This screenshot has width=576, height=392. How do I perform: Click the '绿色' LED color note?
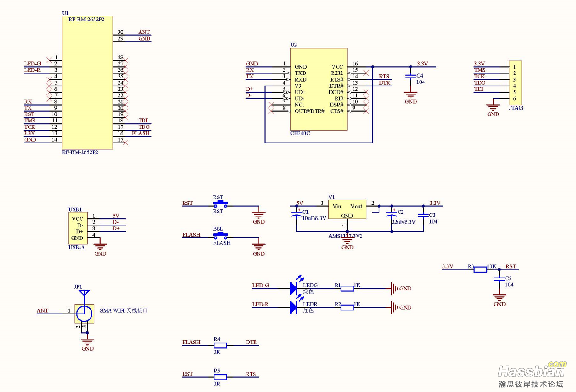(309, 292)
